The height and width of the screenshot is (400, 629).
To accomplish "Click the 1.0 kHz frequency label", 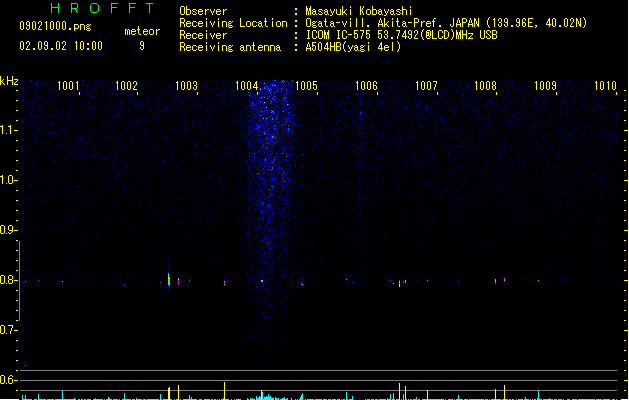I will coord(7,180).
